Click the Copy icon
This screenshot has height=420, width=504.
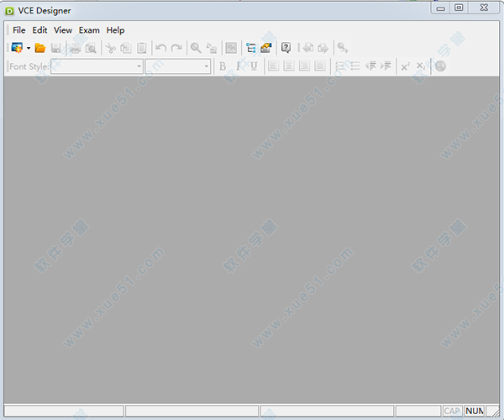click(126, 48)
